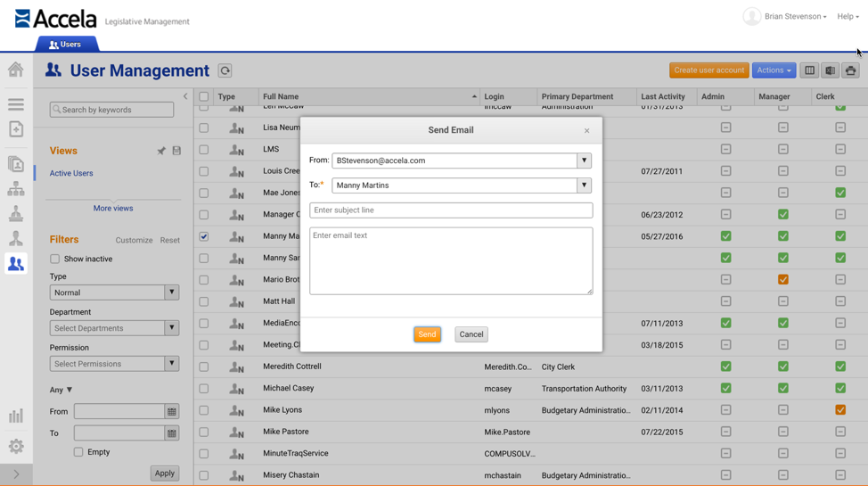Screen dimensions: 868x486
Task: Save the current view
Action: (x=176, y=151)
